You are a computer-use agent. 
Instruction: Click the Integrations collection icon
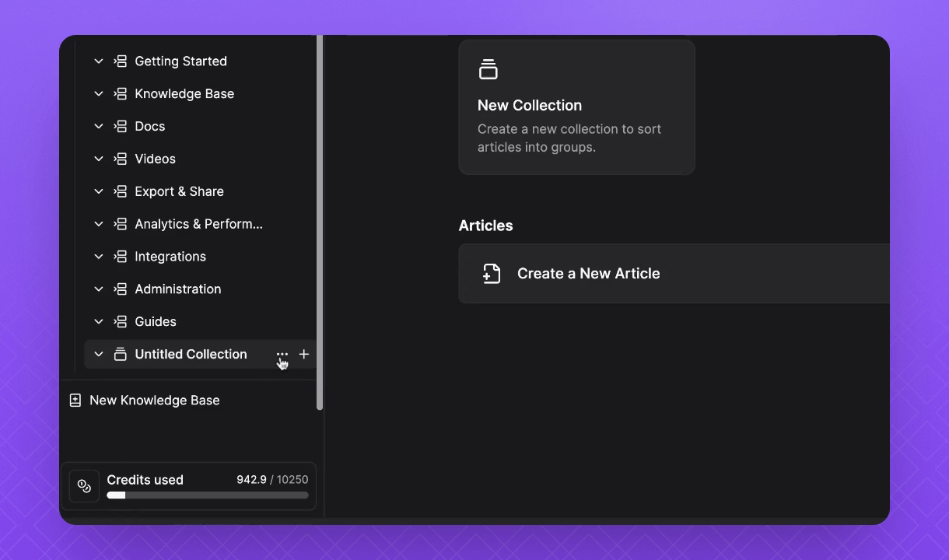click(121, 257)
